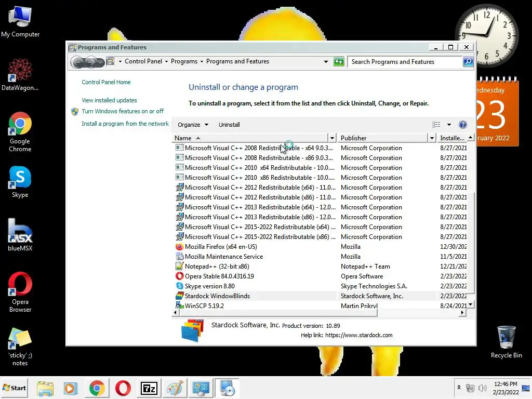Show hidden tray icons arrow

[x=459, y=388]
